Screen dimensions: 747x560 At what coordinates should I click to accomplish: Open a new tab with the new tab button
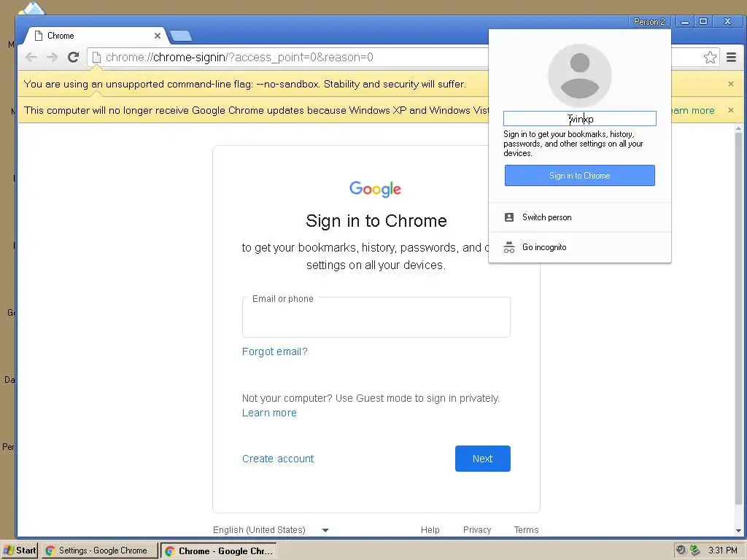[181, 36]
